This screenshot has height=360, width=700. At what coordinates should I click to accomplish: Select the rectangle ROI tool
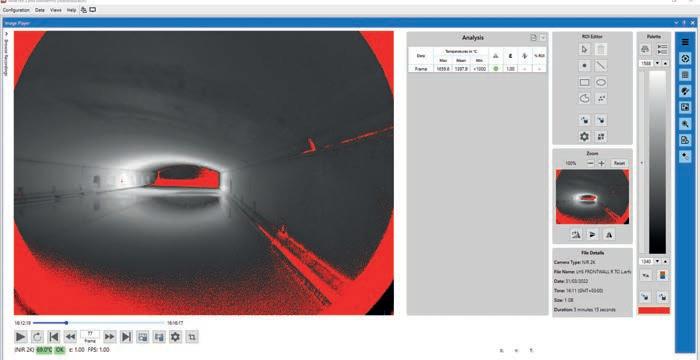(x=584, y=82)
